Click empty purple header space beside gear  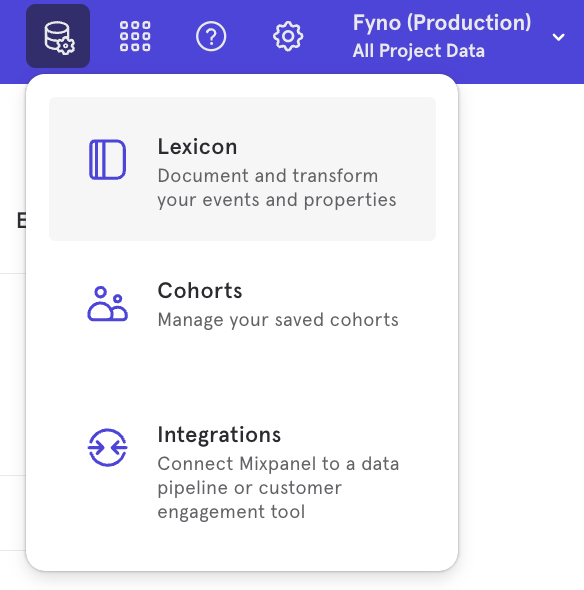pos(326,36)
